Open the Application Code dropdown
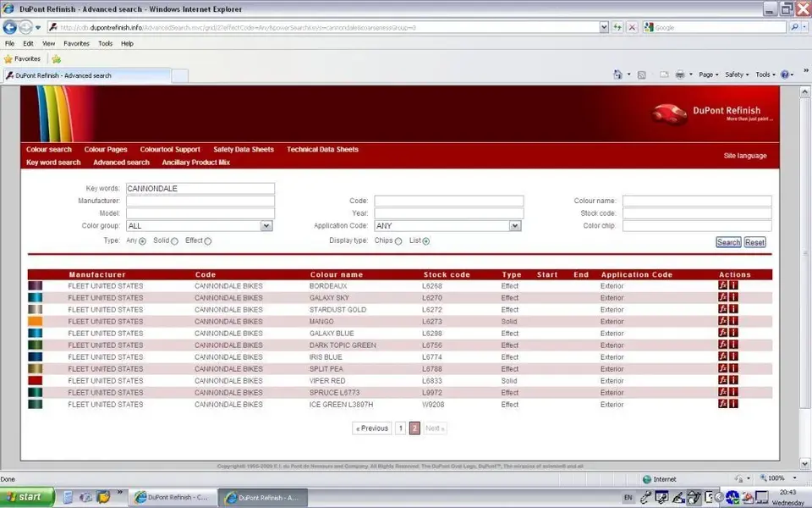812x508 pixels. 515,226
